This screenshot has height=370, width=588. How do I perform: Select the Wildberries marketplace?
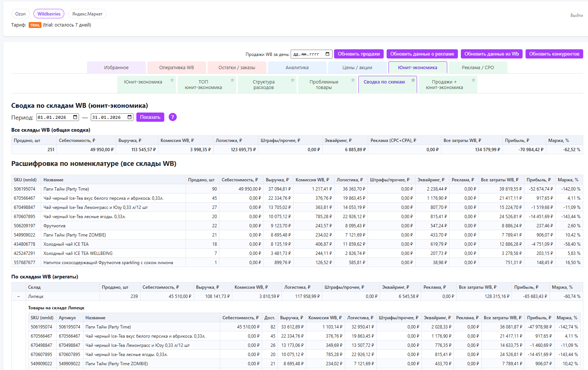49,14
